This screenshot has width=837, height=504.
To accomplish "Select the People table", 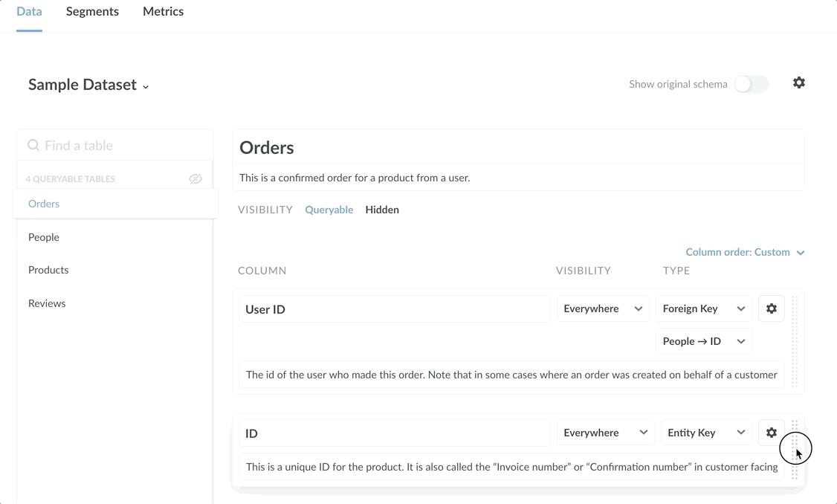I will tap(44, 237).
